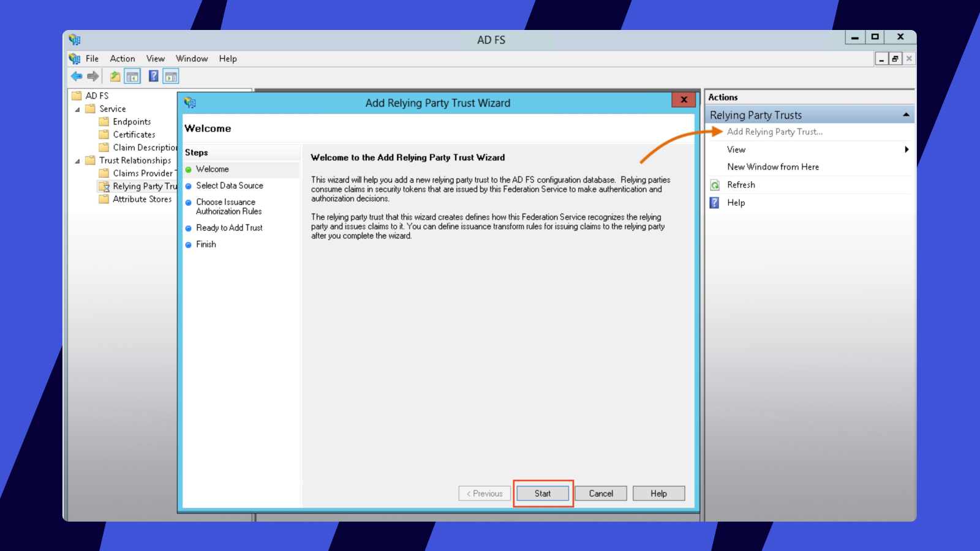Select the Attribute Stores tree item
The height and width of the screenshot is (551, 980).
coord(142,199)
